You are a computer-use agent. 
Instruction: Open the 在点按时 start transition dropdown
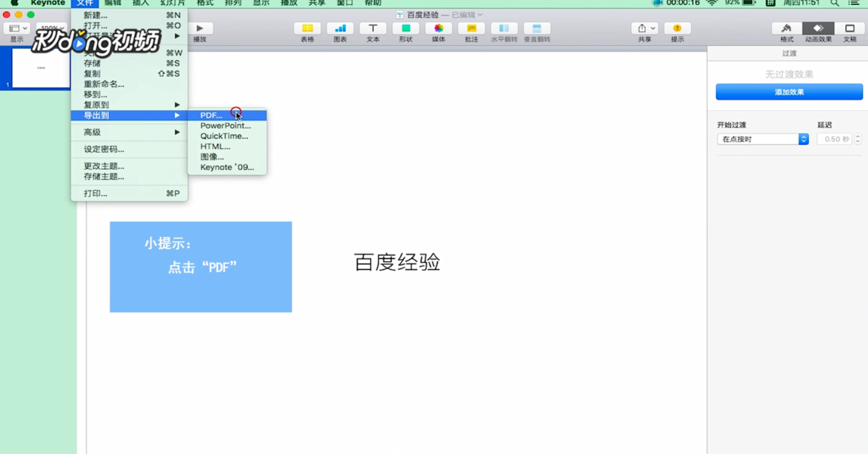(763, 139)
